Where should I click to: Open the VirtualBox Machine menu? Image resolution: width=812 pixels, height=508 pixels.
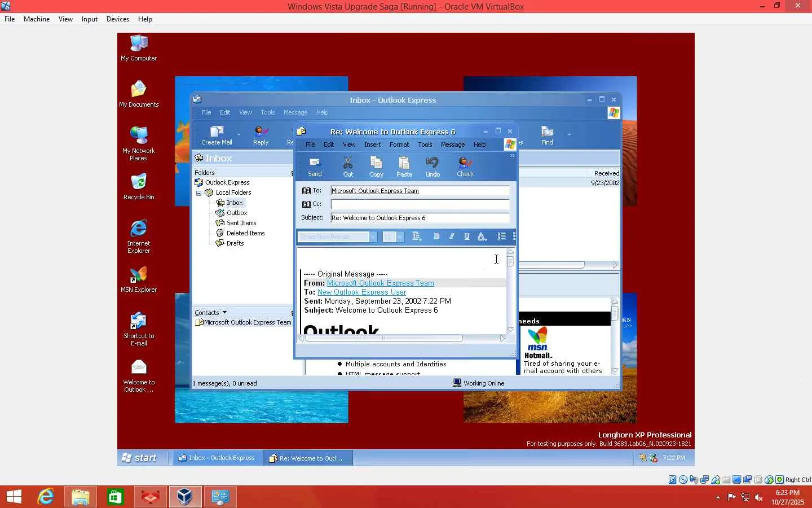tap(37, 19)
